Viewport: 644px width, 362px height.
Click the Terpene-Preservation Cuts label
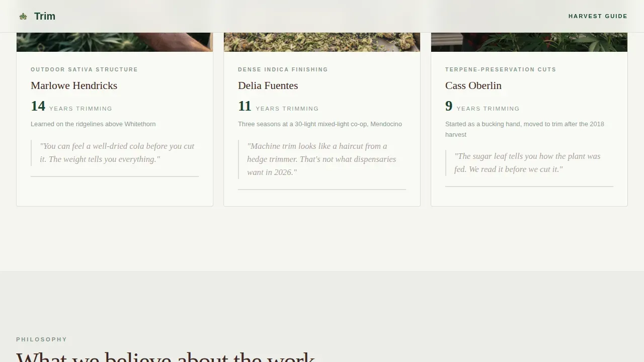point(501,69)
